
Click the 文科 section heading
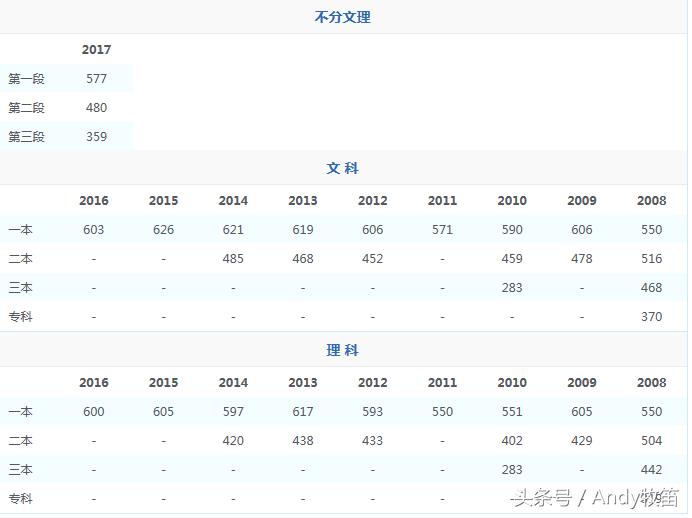[x=342, y=168]
